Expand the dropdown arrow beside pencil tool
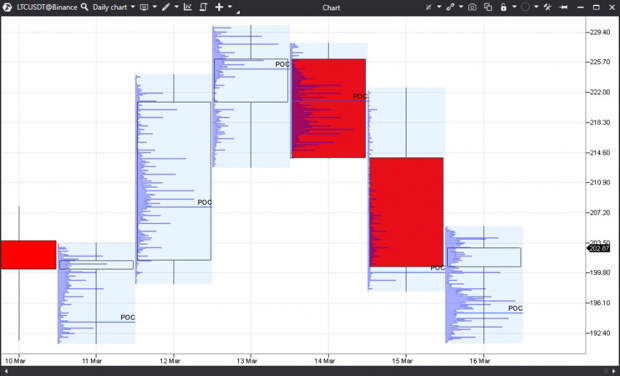The width and height of the screenshot is (620, 376). (176, 7)
